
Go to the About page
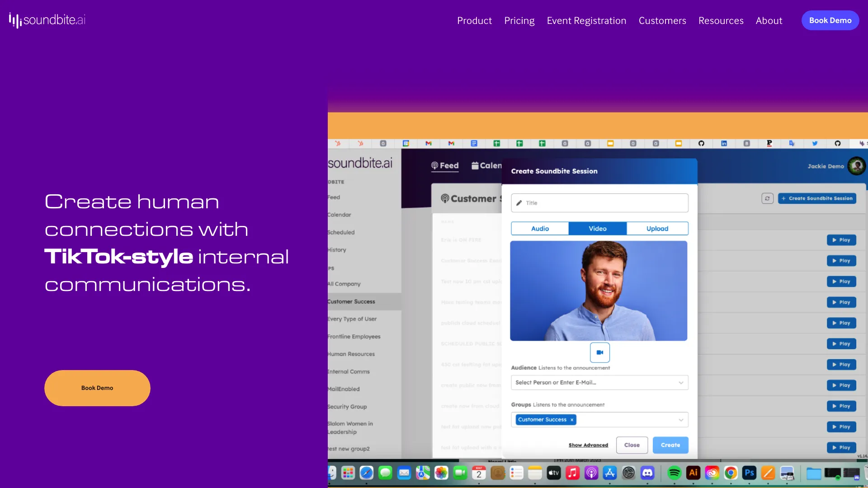coord(769,21)
